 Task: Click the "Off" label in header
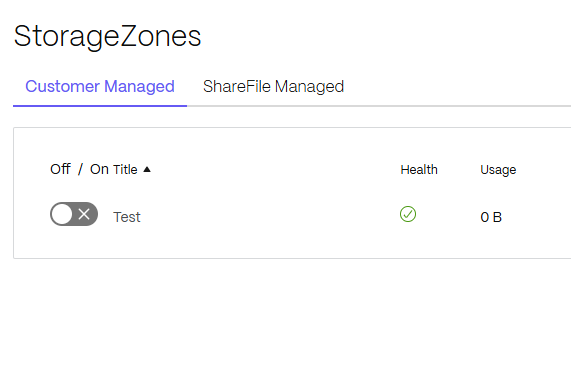tap(60, 169)
